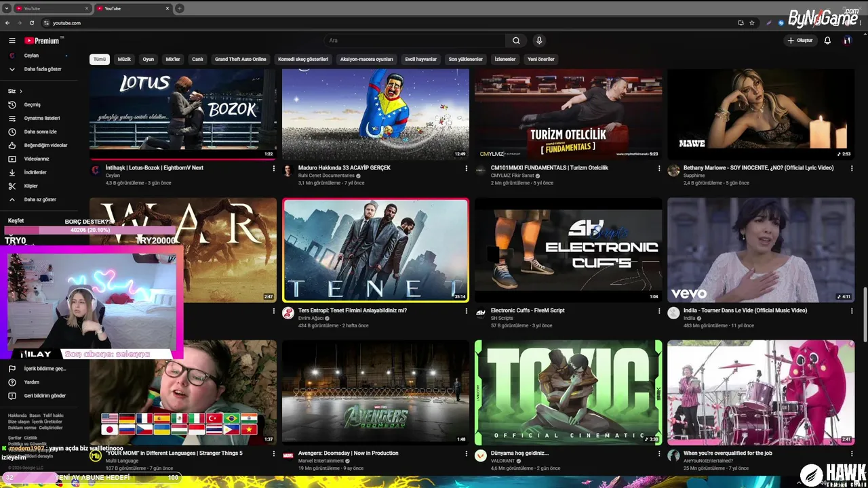Open the Tenet video thumbnail
868x488 pixels.
click(x=376, y=250)
